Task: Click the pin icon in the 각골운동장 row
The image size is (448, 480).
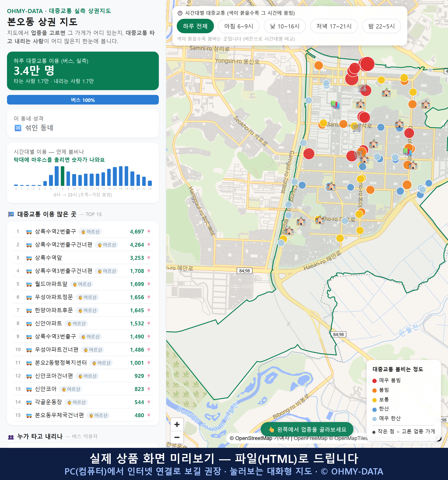Action: click(149, 402)
